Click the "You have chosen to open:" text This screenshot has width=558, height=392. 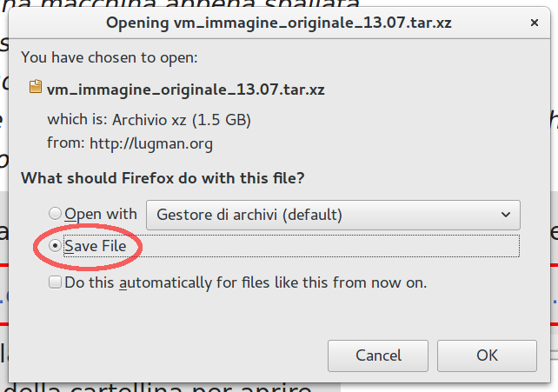(110, 57)
